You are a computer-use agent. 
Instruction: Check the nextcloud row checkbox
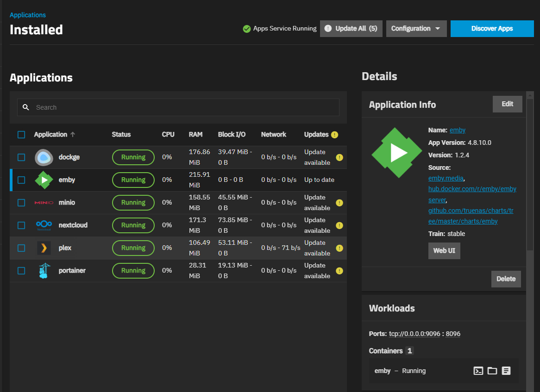pyautogui.click(x=21, y=225)
